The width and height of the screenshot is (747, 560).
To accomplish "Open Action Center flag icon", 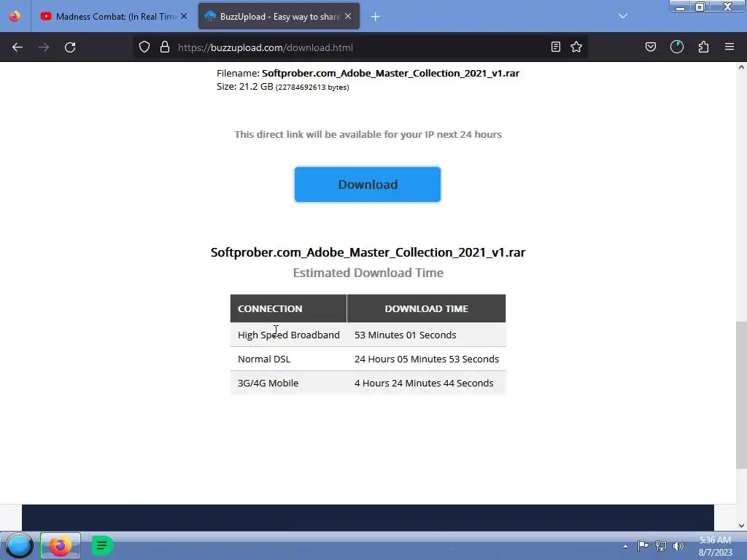I will click(x=643, y=545).
